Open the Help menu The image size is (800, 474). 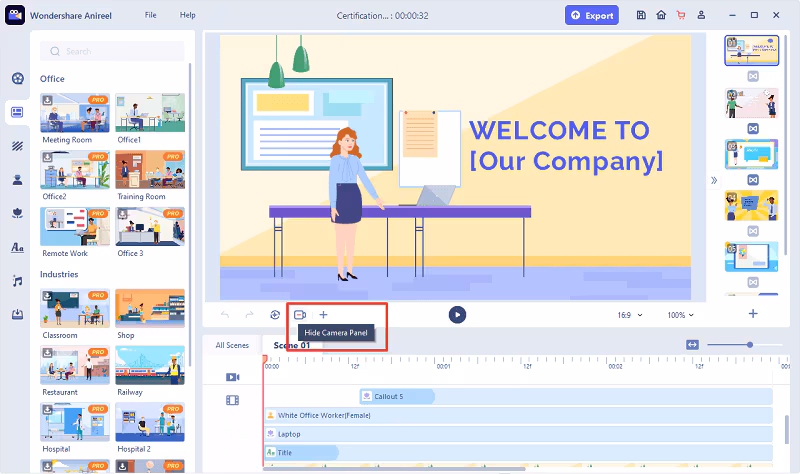pyautogui.click(x=188, y=15)
